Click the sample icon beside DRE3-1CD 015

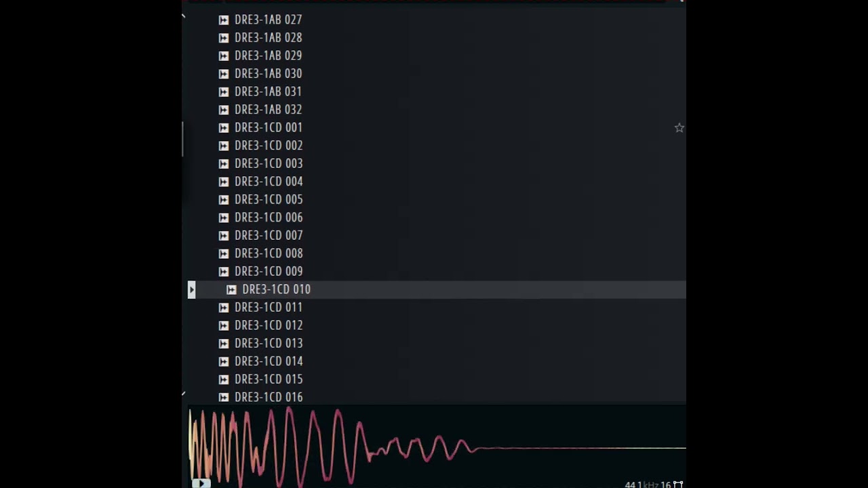(224, 380)
